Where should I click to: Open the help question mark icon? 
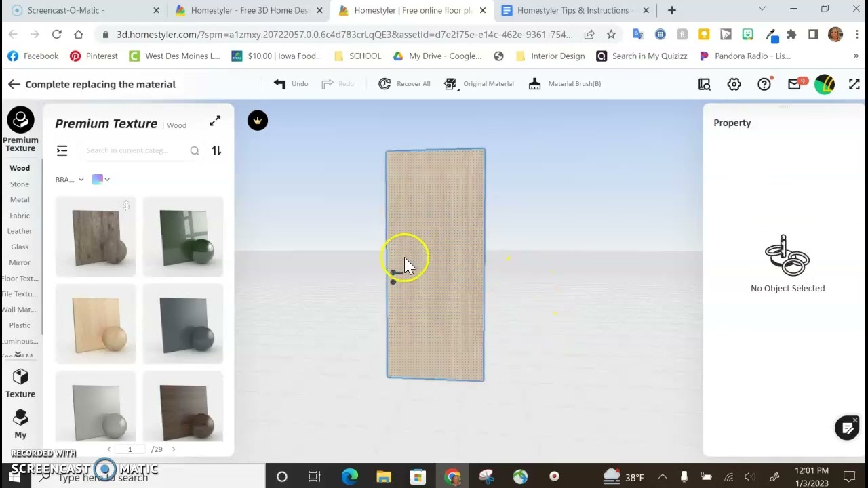point(764,84)
